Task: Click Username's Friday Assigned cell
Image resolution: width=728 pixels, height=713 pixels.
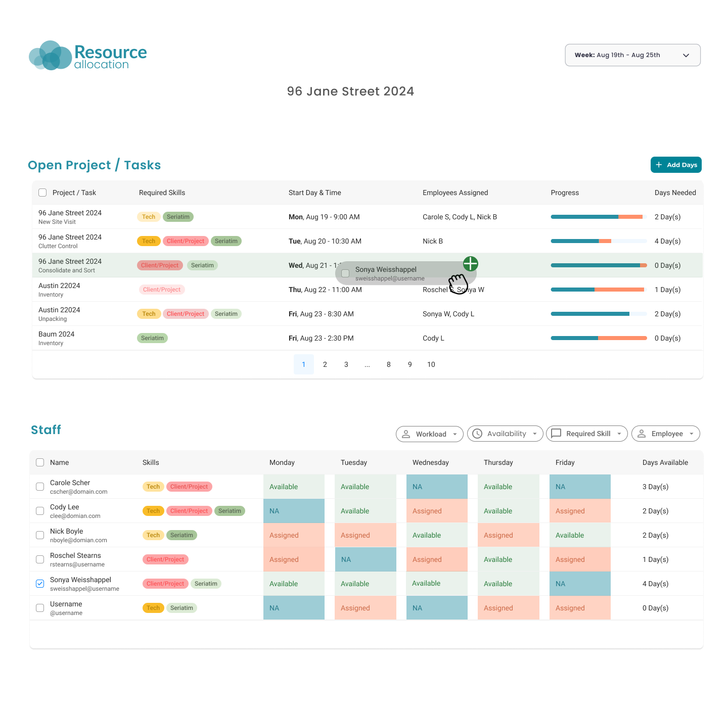Action: pyautogui.click(x=580, y=608)
